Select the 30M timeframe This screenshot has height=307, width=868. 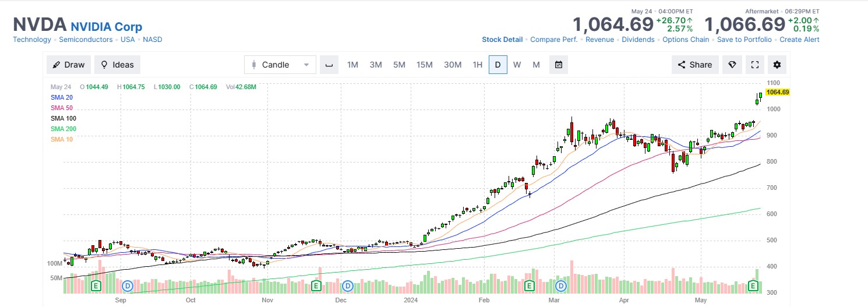453,65
